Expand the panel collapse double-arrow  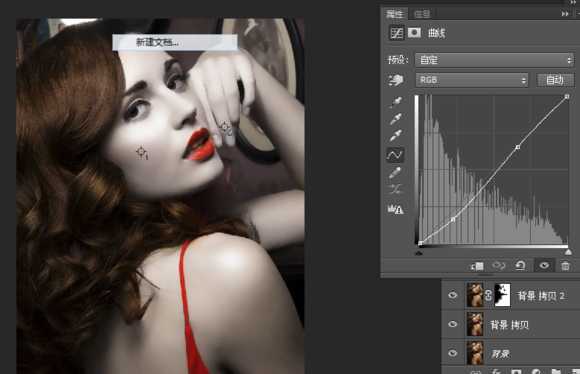[564, 14]
